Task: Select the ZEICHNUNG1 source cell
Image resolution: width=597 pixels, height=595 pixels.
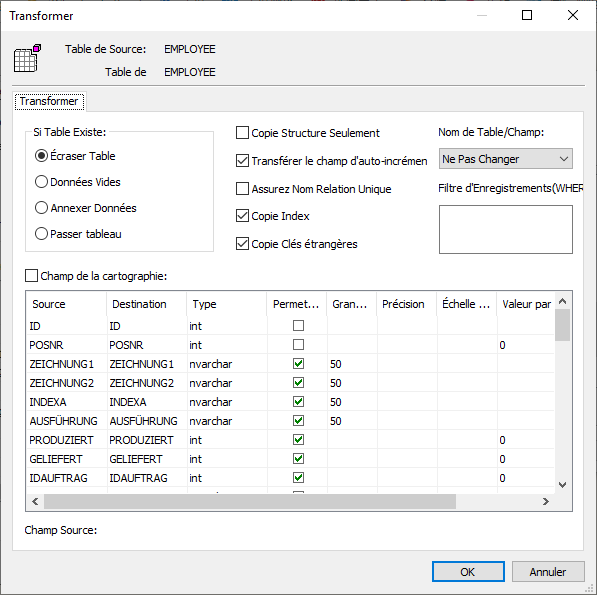Action: 66,364
